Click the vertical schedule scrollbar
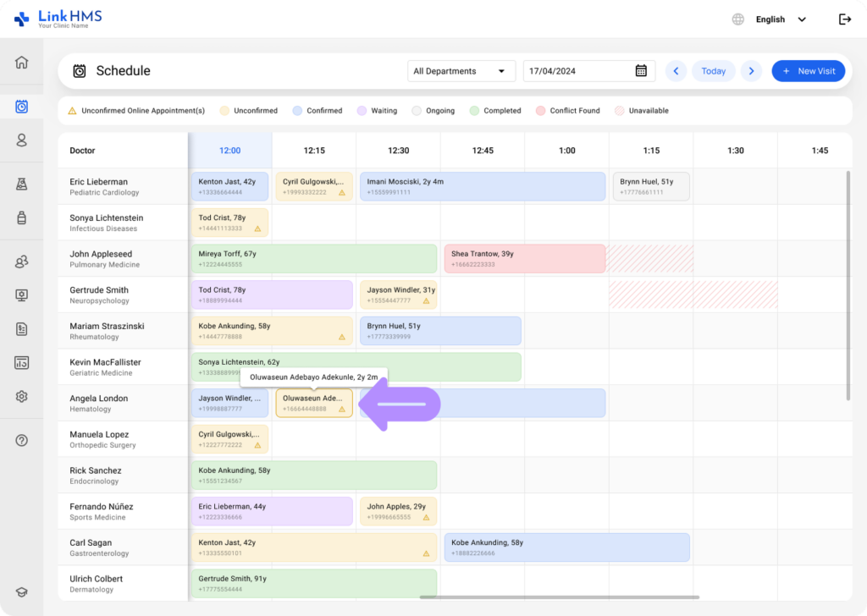The height and width of the screenshot is (616, 867). (x=848, y=286)
